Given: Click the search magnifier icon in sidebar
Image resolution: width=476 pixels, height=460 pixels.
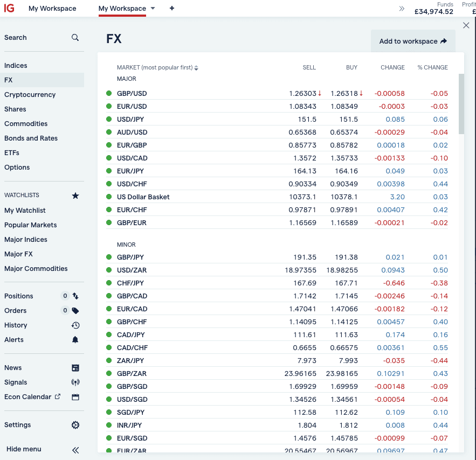Looking at the screenshot, I should point(75,38).
